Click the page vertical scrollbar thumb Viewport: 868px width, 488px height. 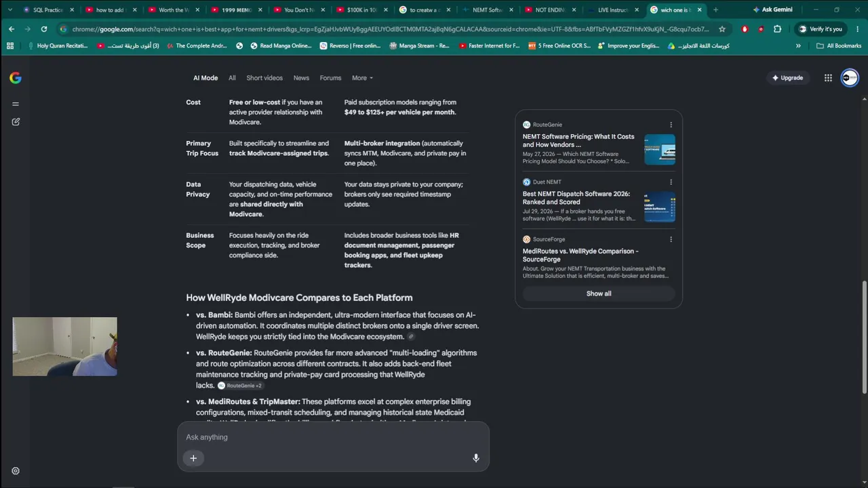(864, 337)
